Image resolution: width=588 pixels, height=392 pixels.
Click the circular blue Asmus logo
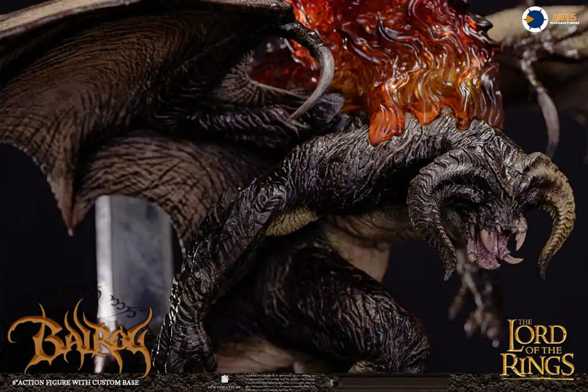coord(534,19)
